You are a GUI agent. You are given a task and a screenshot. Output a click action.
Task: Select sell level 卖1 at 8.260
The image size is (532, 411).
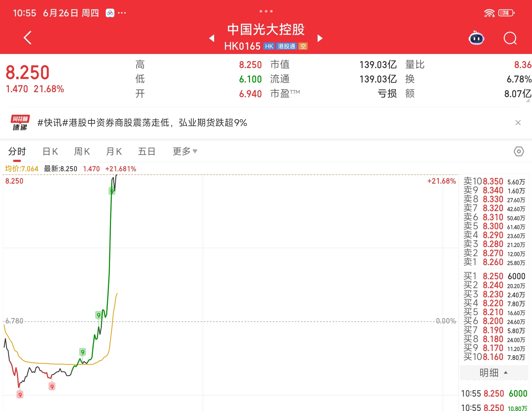(494, 262)
